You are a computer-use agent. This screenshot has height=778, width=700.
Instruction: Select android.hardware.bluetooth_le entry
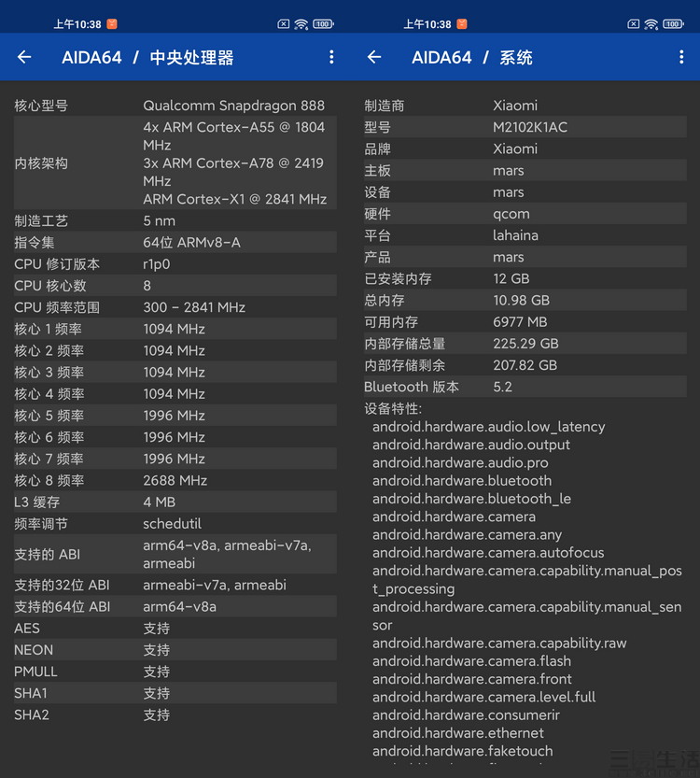[472, 499]
